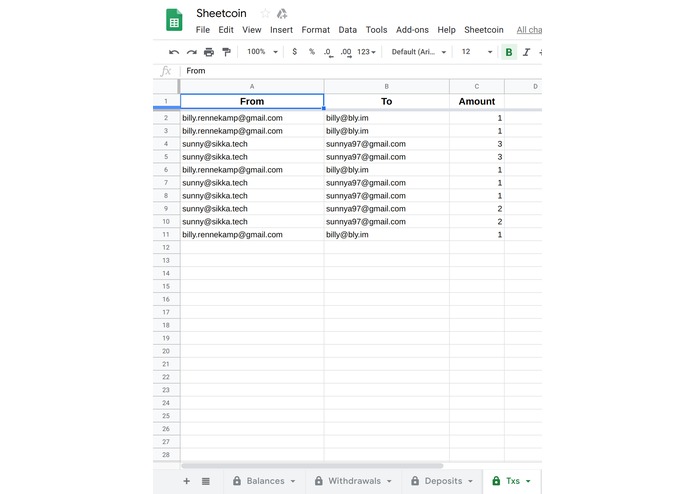Open the all sheets list icon

[x=206, y=481]
